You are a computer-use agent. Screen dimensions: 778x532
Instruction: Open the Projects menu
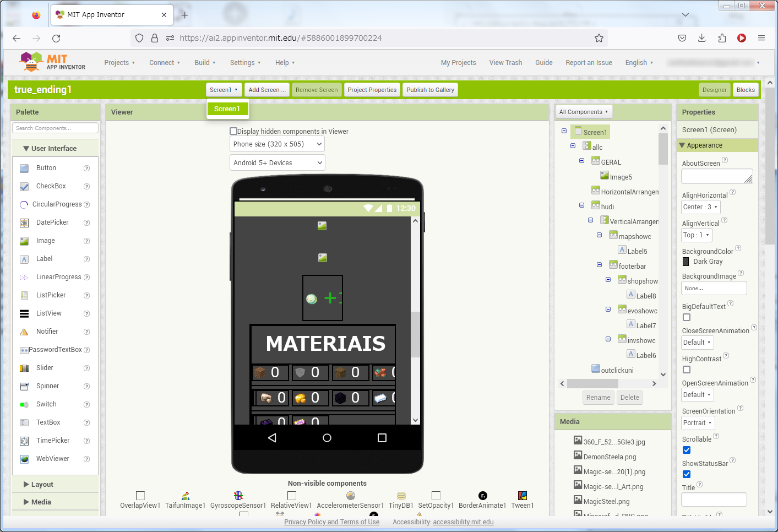(119, 62)
